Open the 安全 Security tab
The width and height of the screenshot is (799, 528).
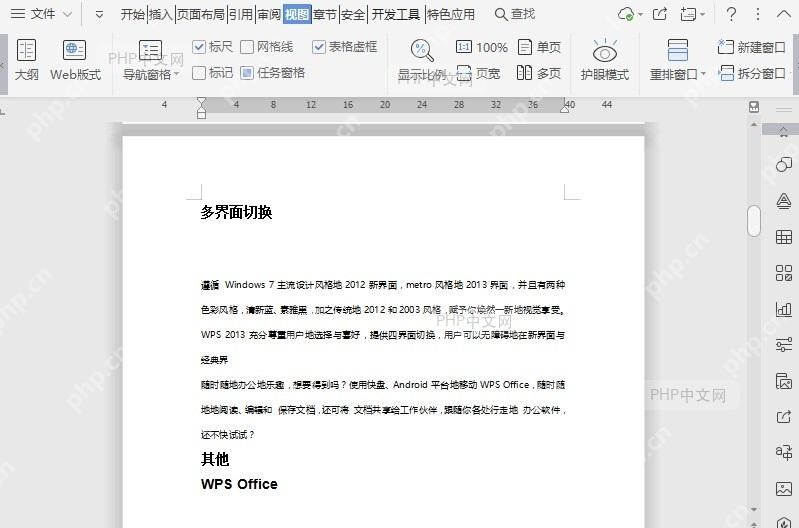(x=353, y=14)
